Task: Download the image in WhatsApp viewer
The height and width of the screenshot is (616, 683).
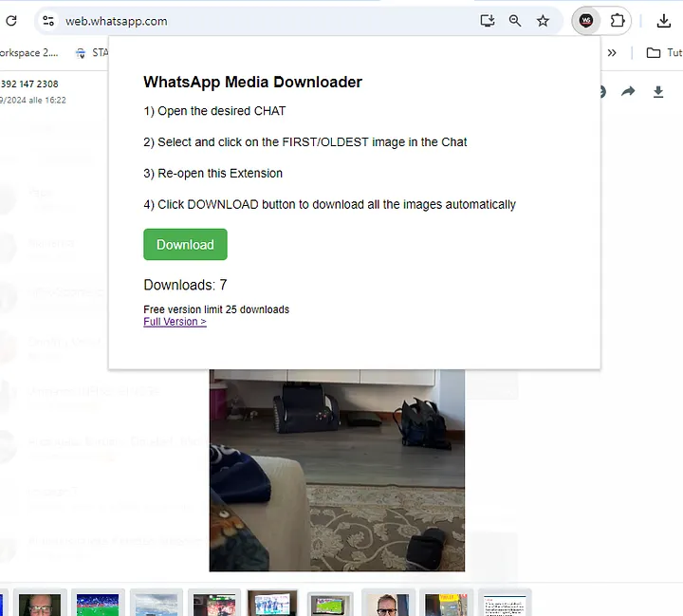Action: pos(658,91)
